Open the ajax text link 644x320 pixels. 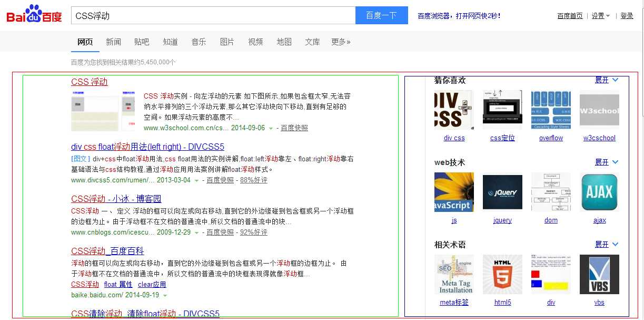[x=599, y=220]
